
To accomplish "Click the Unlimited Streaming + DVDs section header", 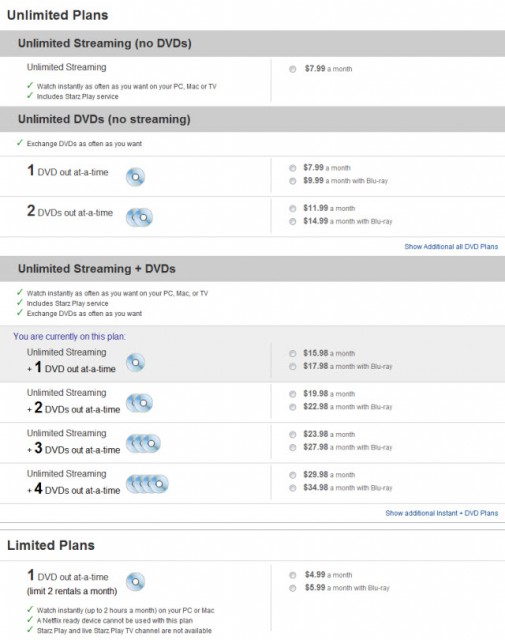I will tap(252, 269).
